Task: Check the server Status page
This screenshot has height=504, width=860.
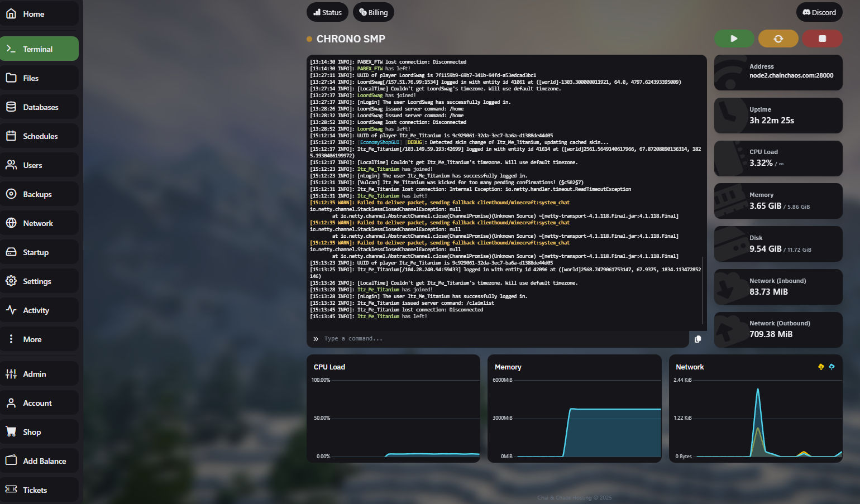Action: pos(327,12)
